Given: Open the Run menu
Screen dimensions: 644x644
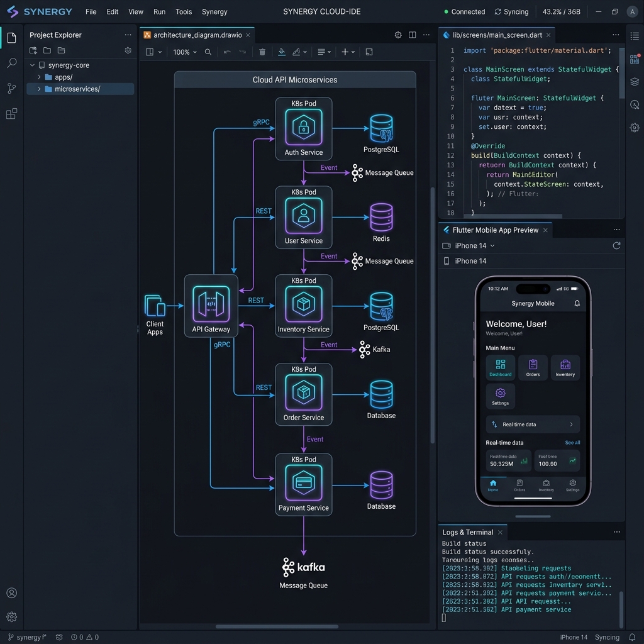Looking at the screenshot, I should click(159, 12).
